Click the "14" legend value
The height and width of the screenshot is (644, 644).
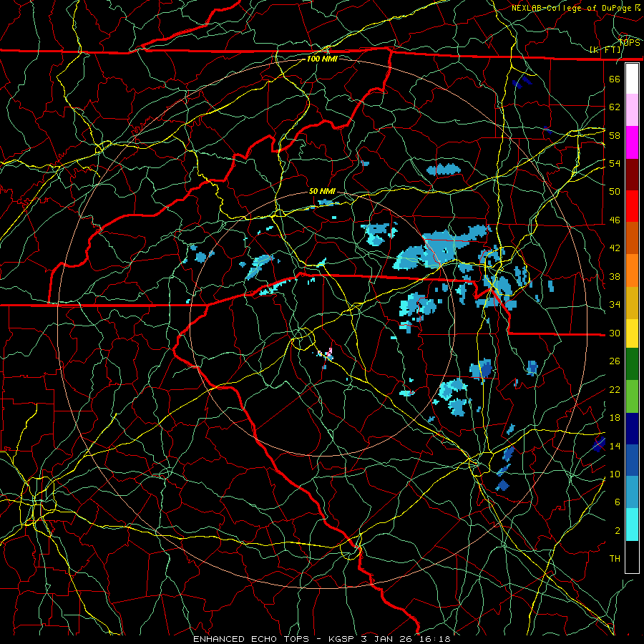click(x=615, y=446)
